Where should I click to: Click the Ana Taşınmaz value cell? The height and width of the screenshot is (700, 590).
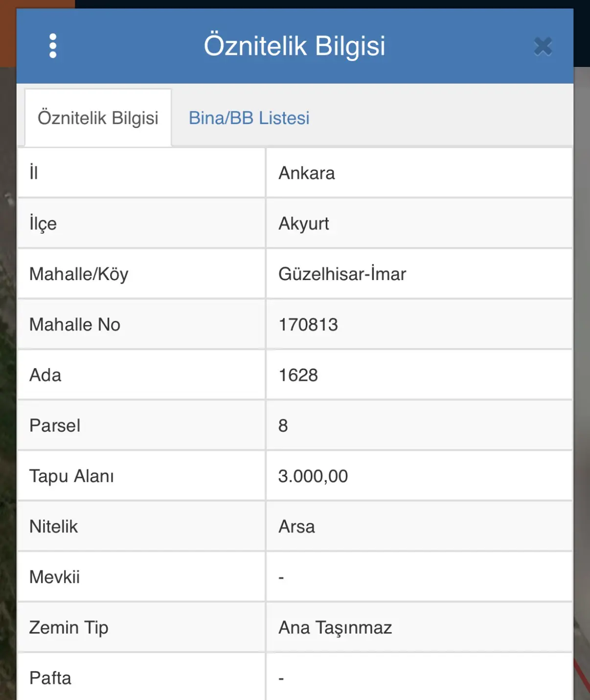[419, 627]
